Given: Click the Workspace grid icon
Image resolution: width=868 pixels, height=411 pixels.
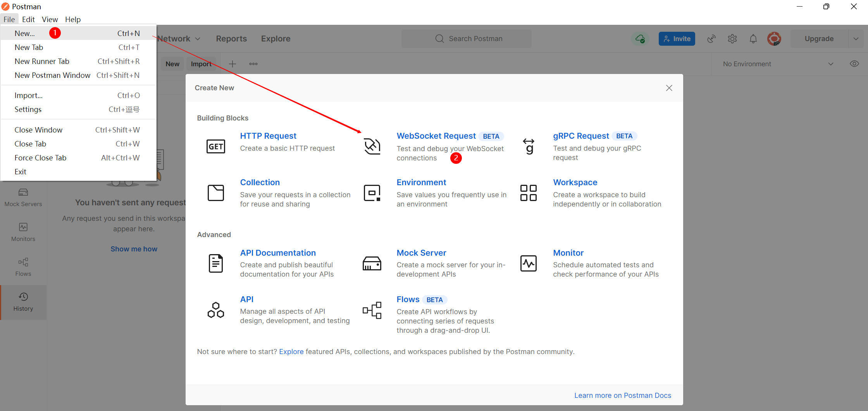Looking at the screenshot, I should 529,193.
